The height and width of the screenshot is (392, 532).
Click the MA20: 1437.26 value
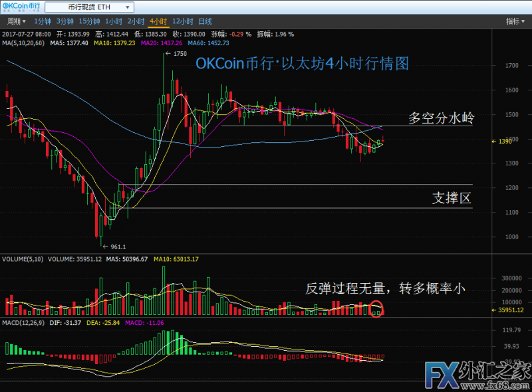[162, 43]
